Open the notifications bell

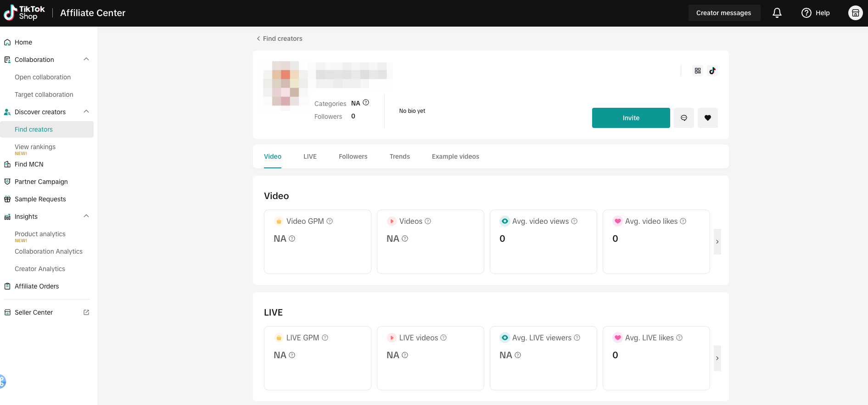(777, 13)
